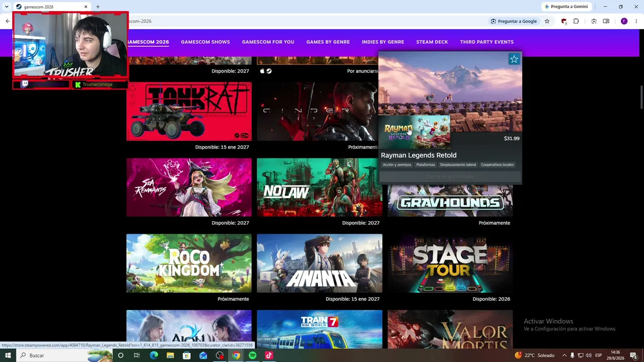
Task: Click the microphone tray icon
Action: coord(572,355)
